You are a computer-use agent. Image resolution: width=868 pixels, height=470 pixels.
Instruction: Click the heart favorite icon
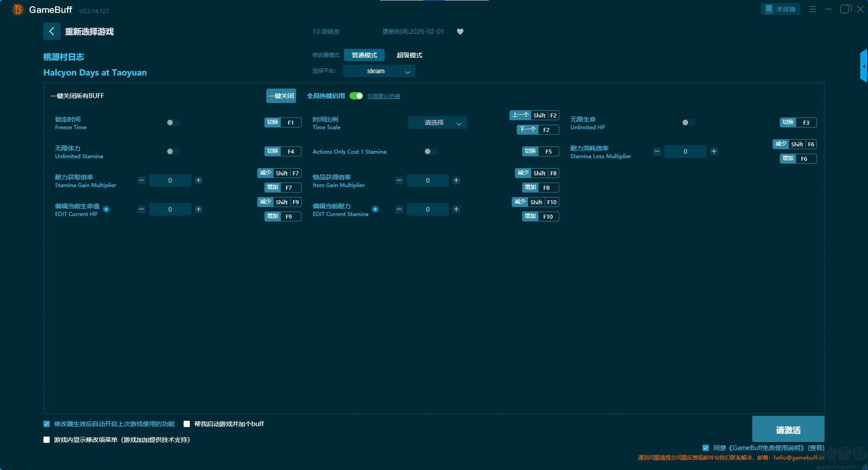point(460,32)
